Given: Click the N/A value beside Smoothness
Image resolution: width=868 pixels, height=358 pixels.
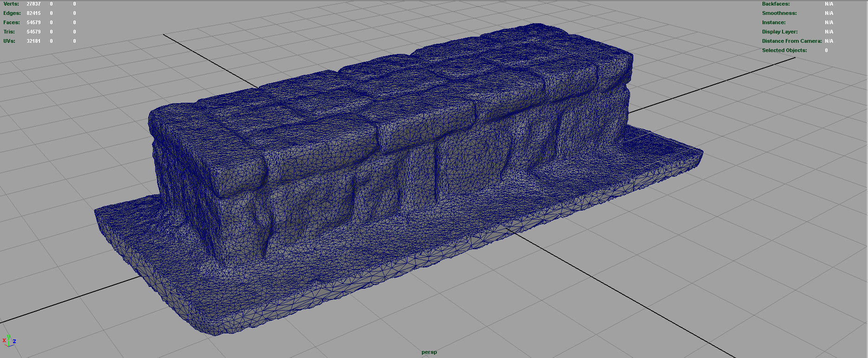Looking at the screenshot, I should tap(829, 13).
